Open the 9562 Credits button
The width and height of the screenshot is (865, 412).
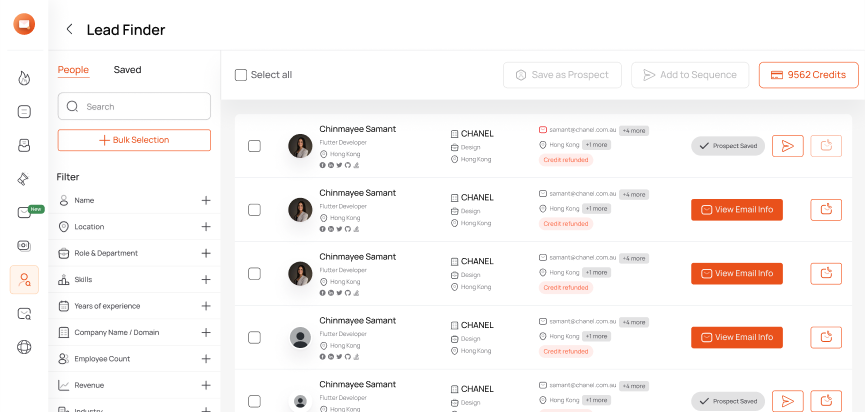point(808,75)
